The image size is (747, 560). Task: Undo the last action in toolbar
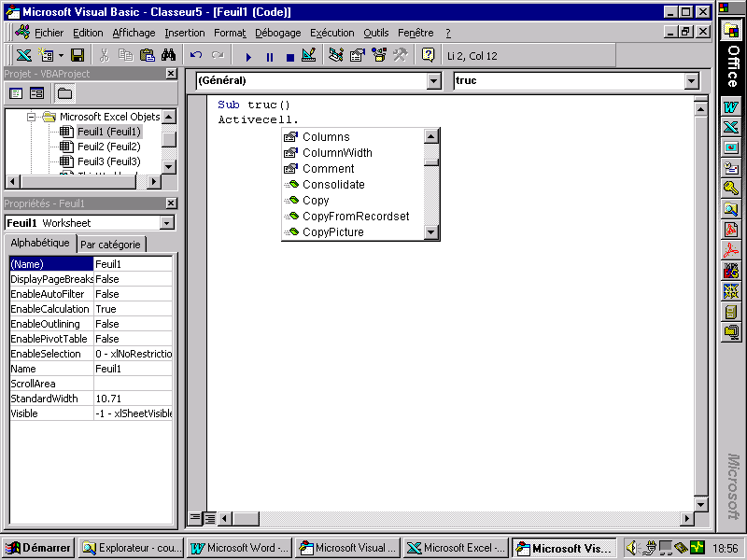tap(196, 55)
